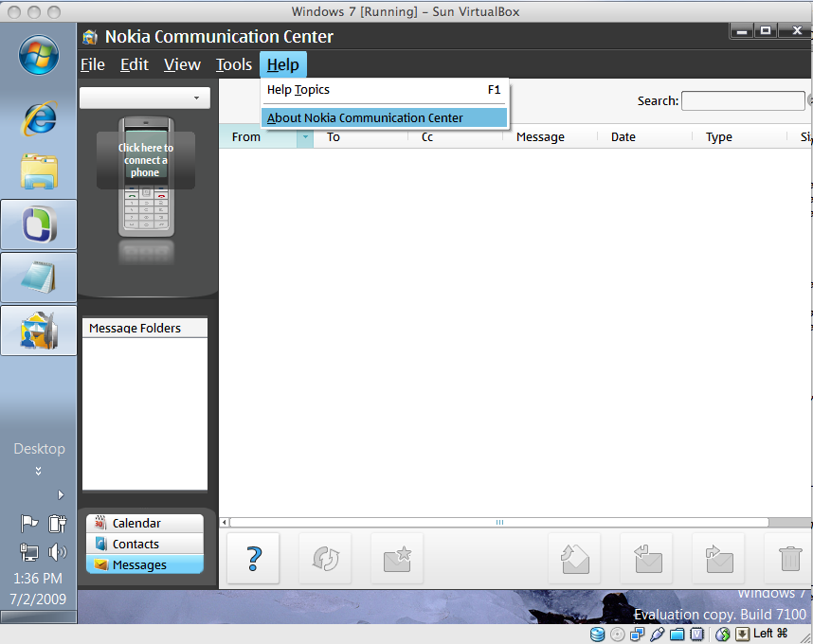813x644 pixels.
Task: Click the VirtualBox mouse integration status icon
Action: [723, 635]
